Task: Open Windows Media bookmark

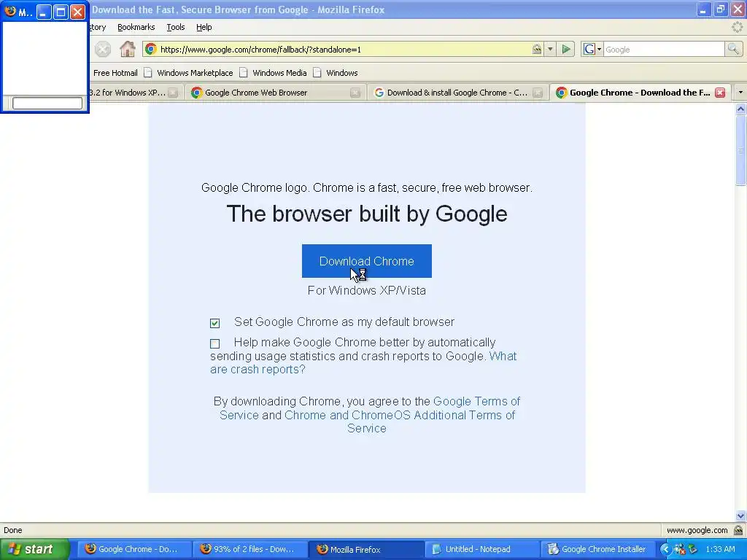Action: point(274,73)
